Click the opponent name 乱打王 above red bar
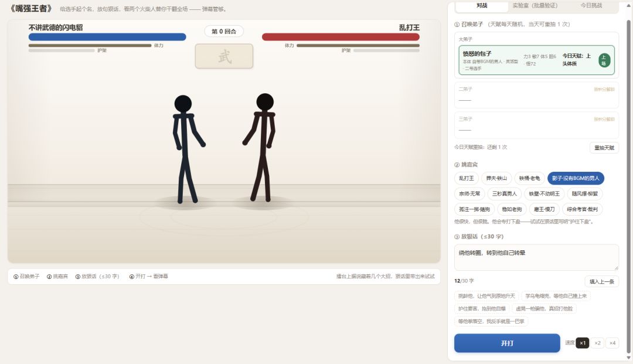 pos(409,28)
